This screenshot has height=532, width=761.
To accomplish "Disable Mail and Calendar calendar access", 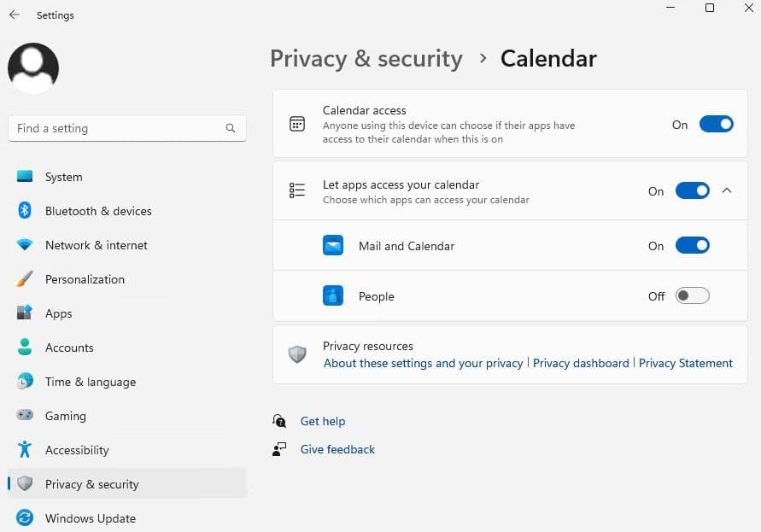I will pyautogui.click(x=692, y=246).
